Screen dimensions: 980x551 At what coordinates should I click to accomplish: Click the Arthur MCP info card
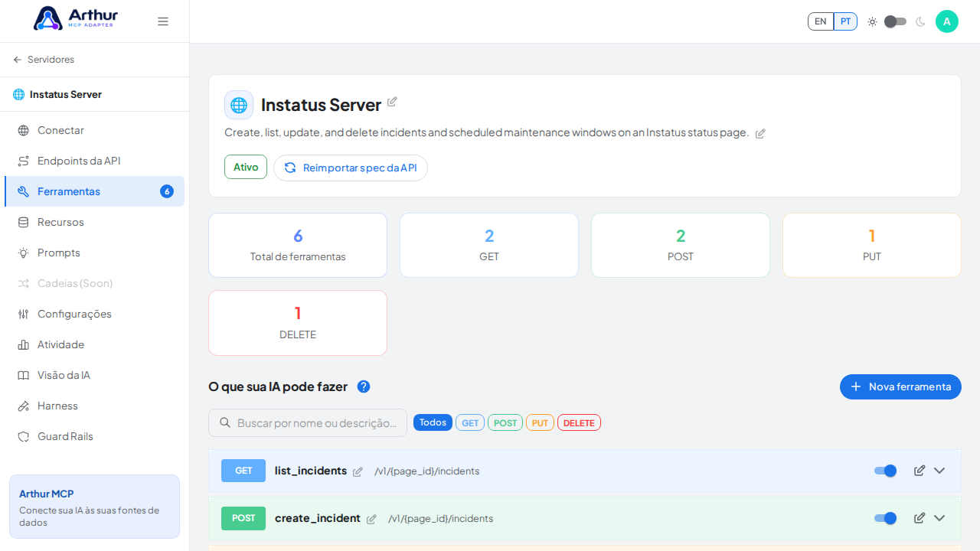[94, 507]
